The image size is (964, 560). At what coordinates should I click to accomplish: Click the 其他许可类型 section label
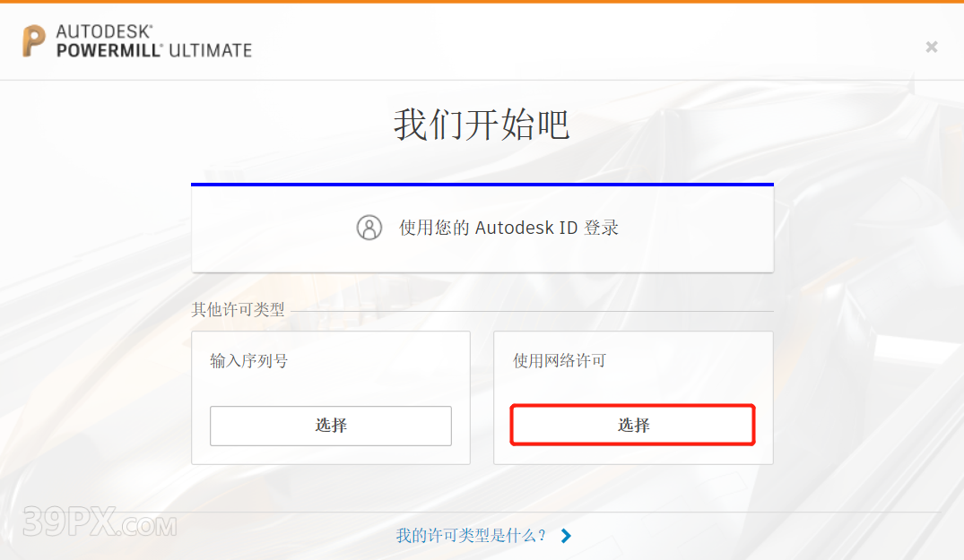[238, 309]
